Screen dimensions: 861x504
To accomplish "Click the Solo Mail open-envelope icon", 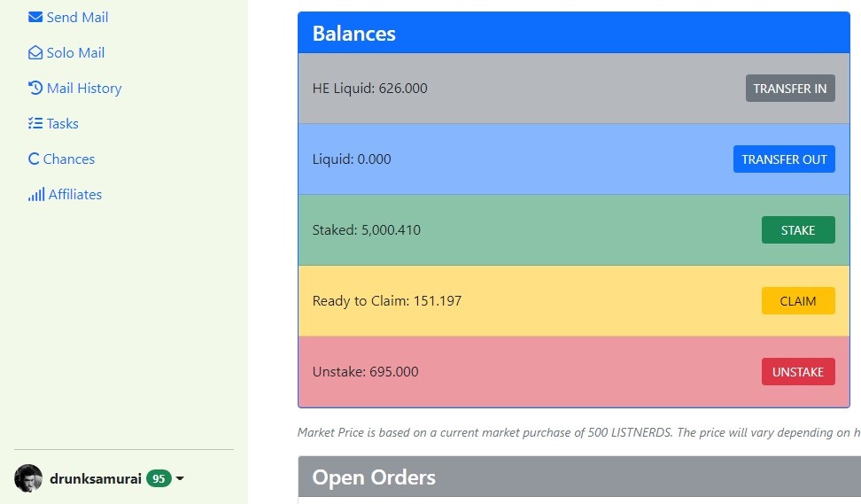I will (35, 53).
